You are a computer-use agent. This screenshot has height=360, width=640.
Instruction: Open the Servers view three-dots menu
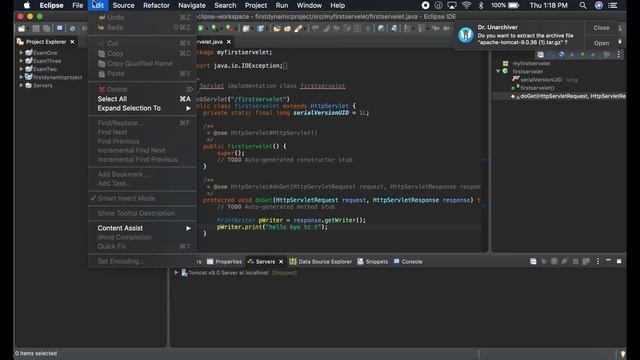(x=598, y=261)
